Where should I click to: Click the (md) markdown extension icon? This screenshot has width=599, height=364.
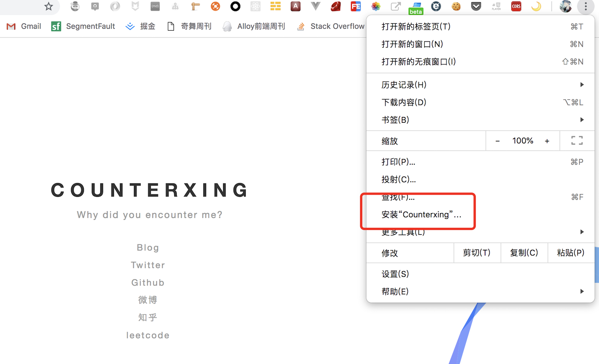click(155, 7)
